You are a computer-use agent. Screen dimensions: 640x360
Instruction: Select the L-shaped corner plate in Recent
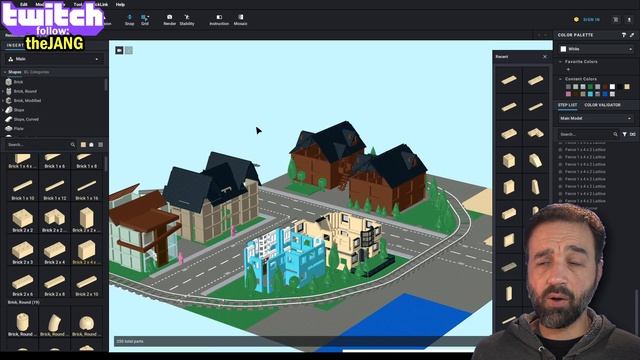(536, 133)
